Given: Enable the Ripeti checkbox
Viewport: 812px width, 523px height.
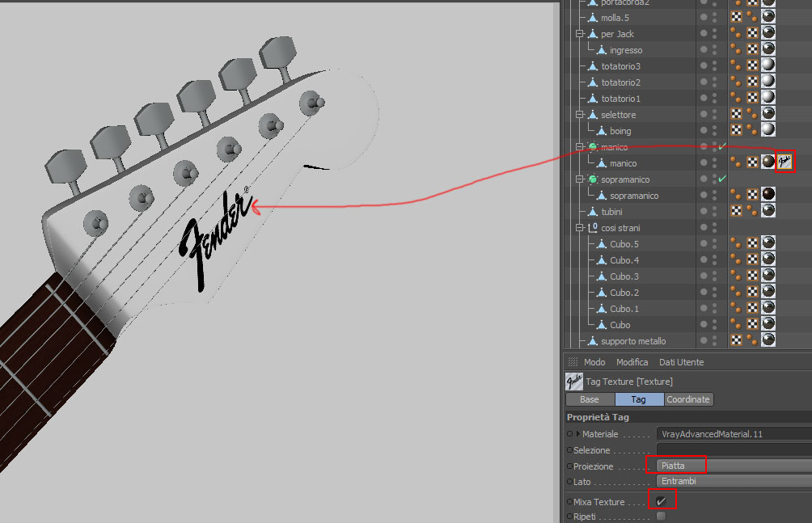Looking at the screenshot, I should pyautogui.click(x=661, y=517).
